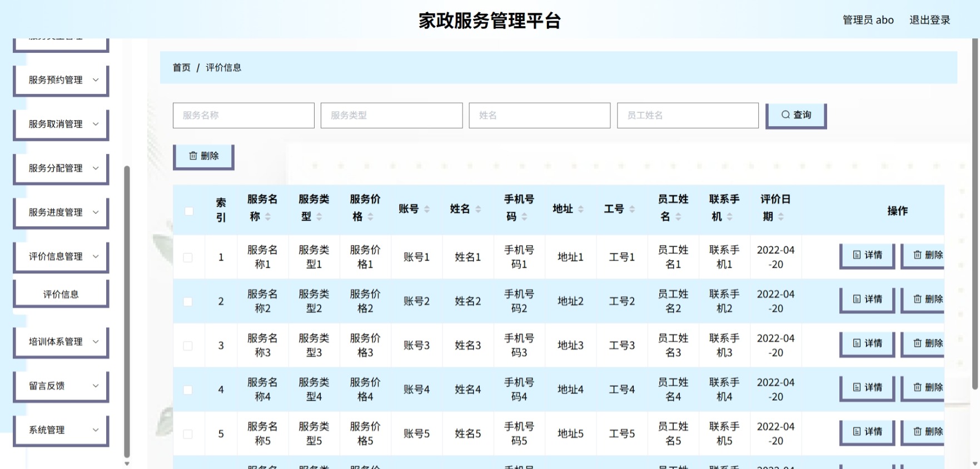Click the sidebar vertical scrollbar
980x469 pixels.
point(127,311)
